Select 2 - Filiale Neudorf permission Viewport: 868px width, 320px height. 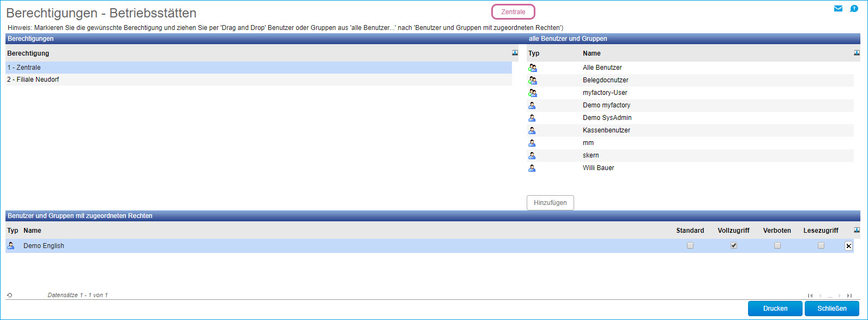[x=33, y=80]
